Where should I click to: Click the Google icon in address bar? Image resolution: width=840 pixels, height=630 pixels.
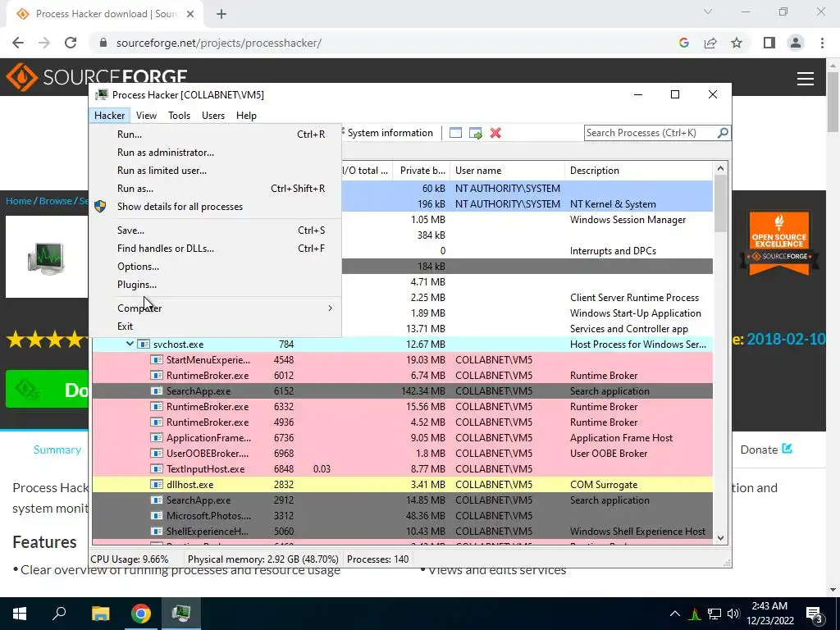tap(683, 43)
